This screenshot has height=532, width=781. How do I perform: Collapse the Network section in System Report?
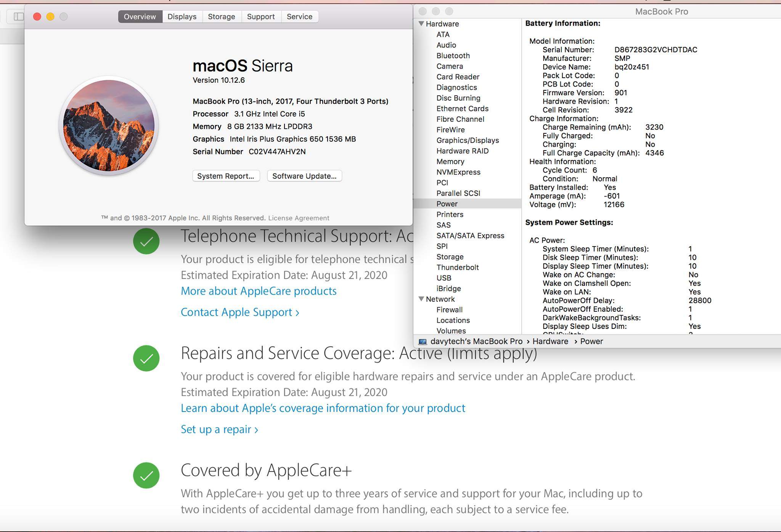pos(421,299)
